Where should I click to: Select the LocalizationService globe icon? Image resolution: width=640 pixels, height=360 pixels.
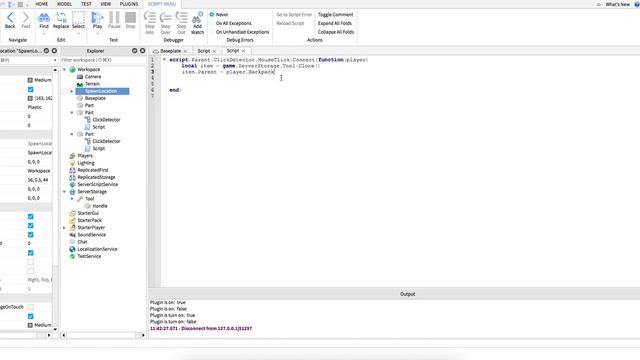(x=72, y=249)
